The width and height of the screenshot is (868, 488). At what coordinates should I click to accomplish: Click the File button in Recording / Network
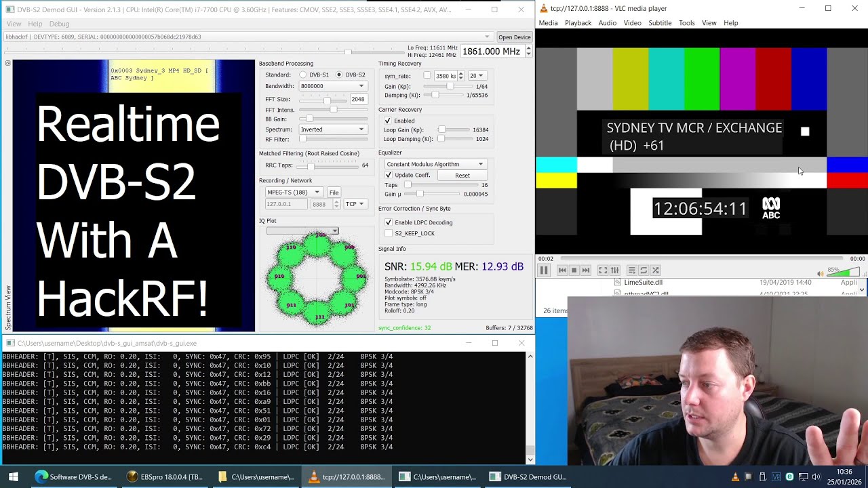click(334, 192)
